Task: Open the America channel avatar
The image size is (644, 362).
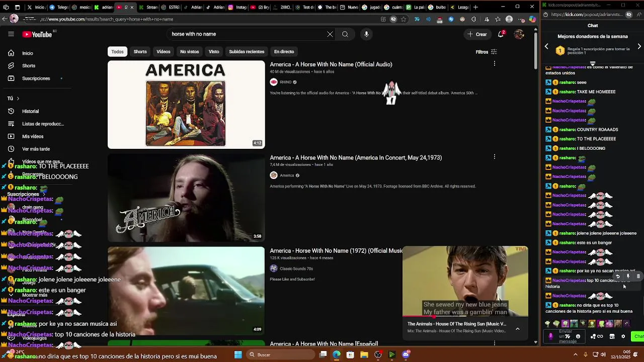Action: (x=274, y=175)
